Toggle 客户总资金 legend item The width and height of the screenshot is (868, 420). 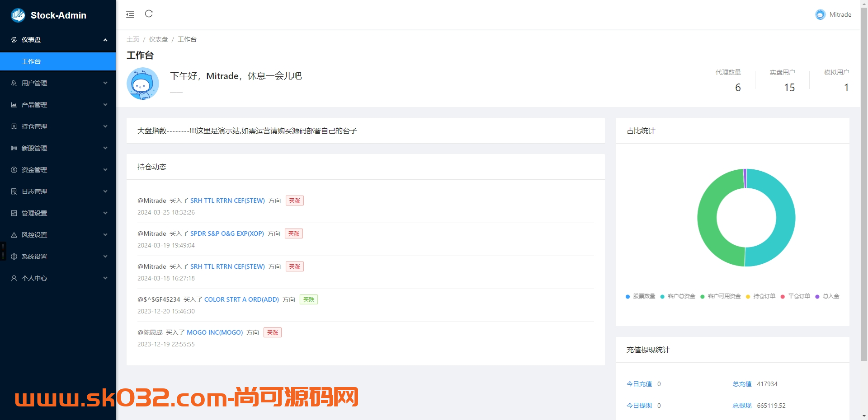tap(678, 296)
